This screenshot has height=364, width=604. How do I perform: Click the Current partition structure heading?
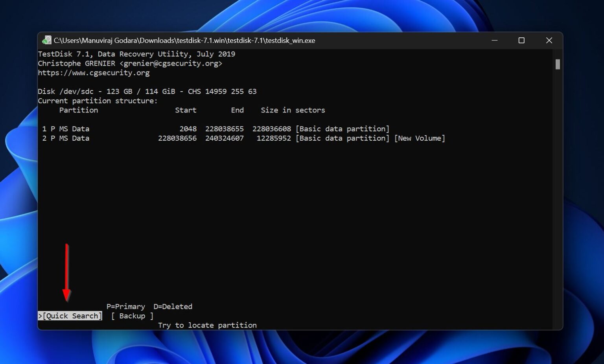[x=97, y=101]
